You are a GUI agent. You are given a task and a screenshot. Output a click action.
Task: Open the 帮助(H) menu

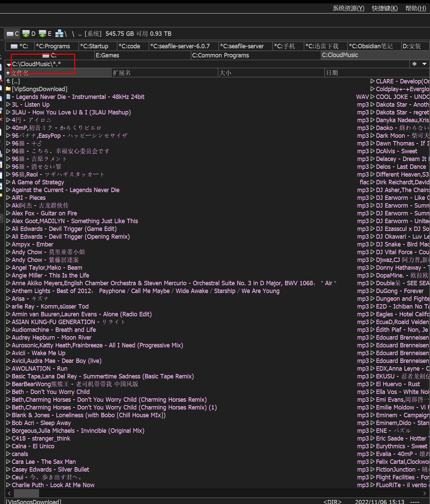[415, 8]
